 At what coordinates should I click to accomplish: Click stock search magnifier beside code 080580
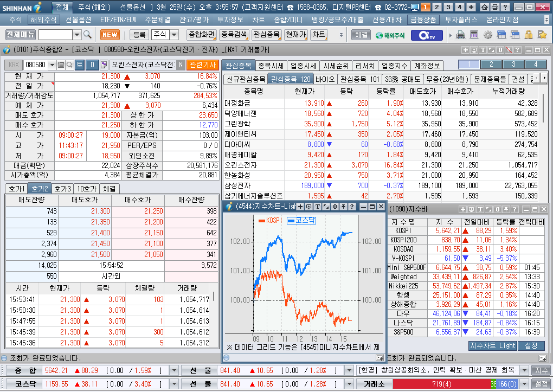(x=69, y=65)
